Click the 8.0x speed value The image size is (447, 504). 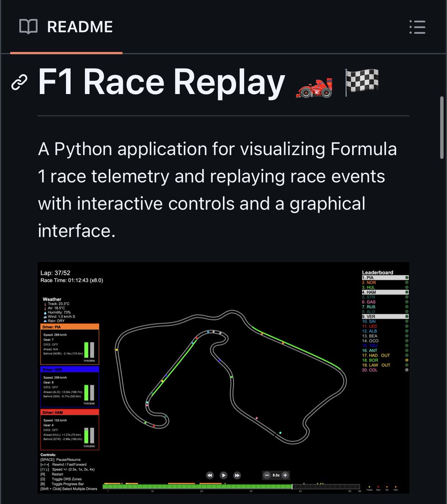pyautogui.click(x=276, y=475)
